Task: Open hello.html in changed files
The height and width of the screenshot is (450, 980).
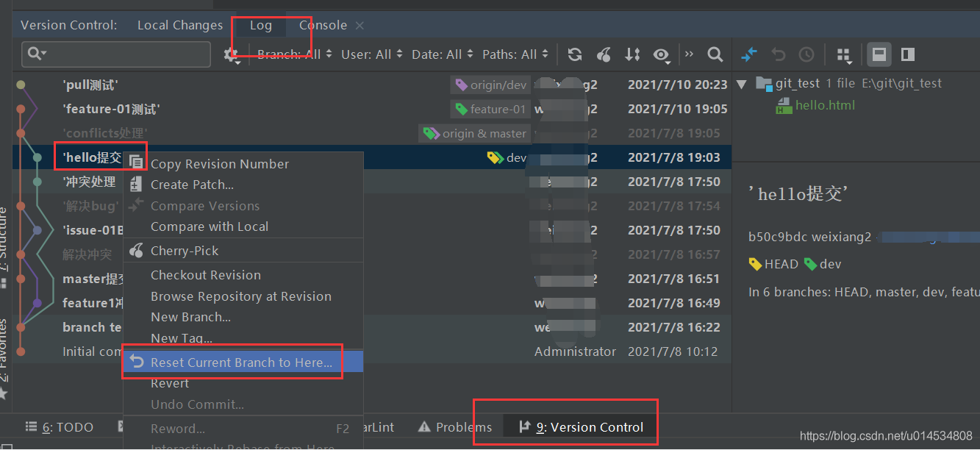Action: [x=825, y=105]
